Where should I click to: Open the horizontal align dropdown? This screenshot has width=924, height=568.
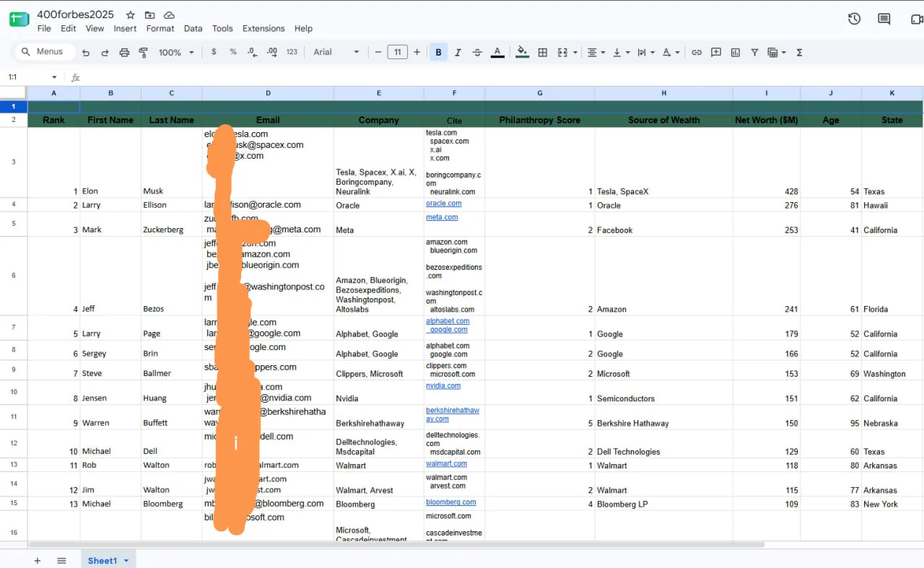click(x=596, y=52)
